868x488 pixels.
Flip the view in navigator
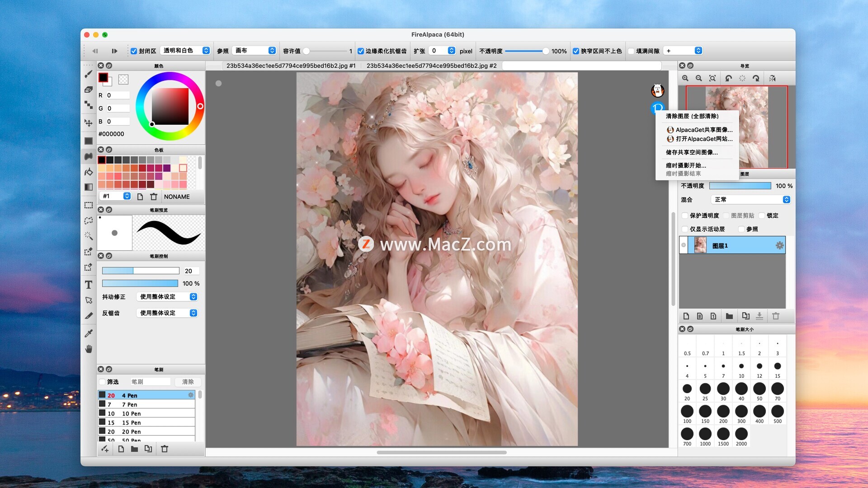tap(772, 78)
